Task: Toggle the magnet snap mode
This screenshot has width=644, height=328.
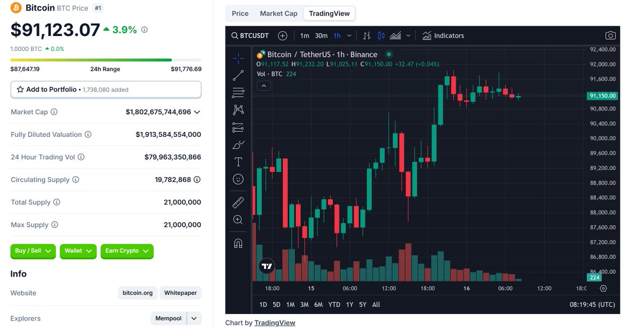Action: (x=238, y=243)
